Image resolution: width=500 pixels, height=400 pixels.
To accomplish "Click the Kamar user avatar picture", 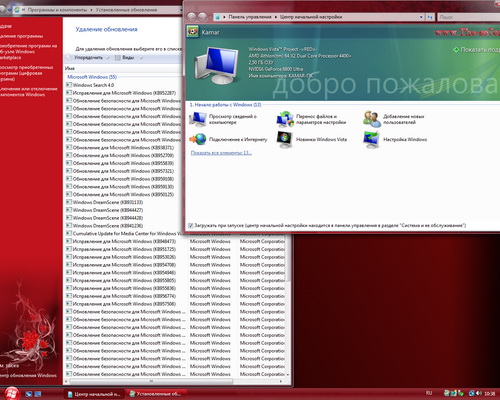I will [192, 32].
